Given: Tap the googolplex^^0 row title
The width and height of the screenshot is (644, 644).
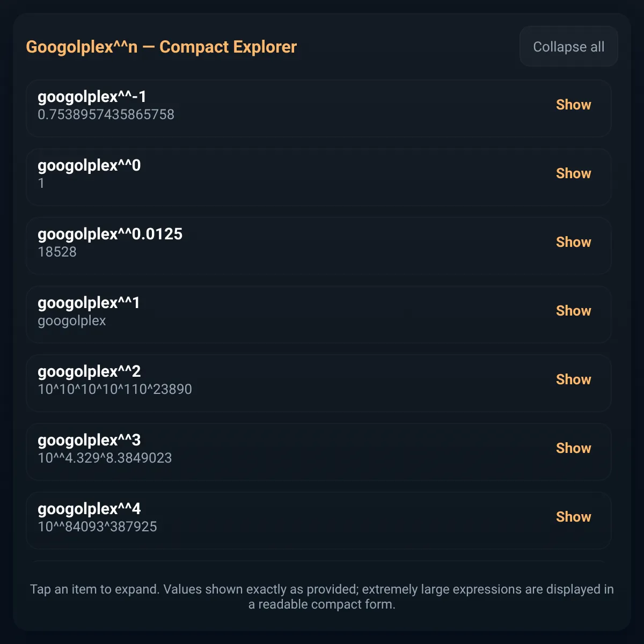Looking at the screenshot, I should pyautogui.click(x=89, y=166).
